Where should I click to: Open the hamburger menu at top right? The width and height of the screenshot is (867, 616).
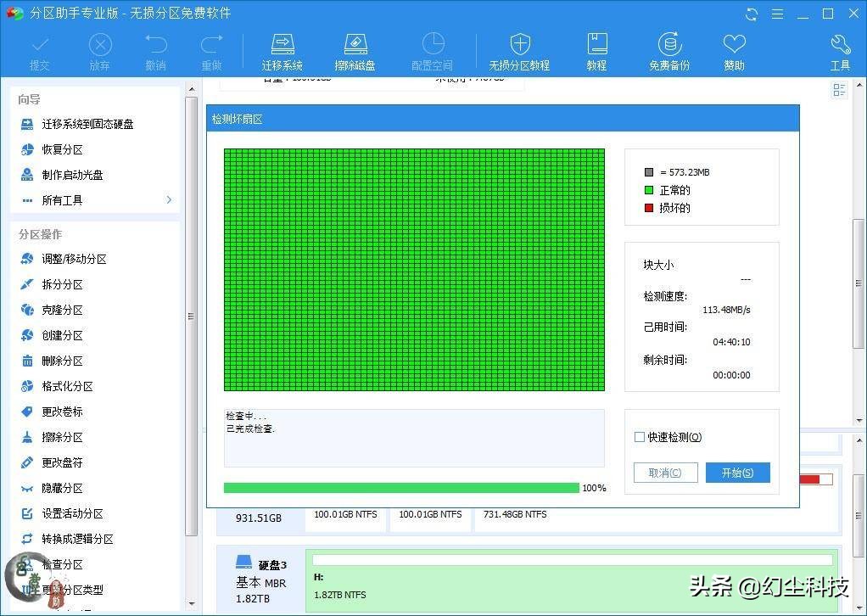777,14
